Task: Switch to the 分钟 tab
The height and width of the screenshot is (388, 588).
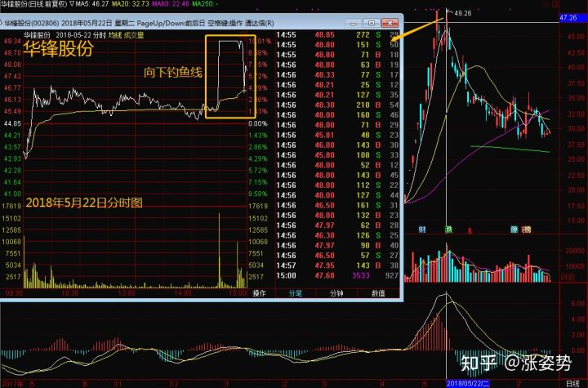Action: click(336, 293)
